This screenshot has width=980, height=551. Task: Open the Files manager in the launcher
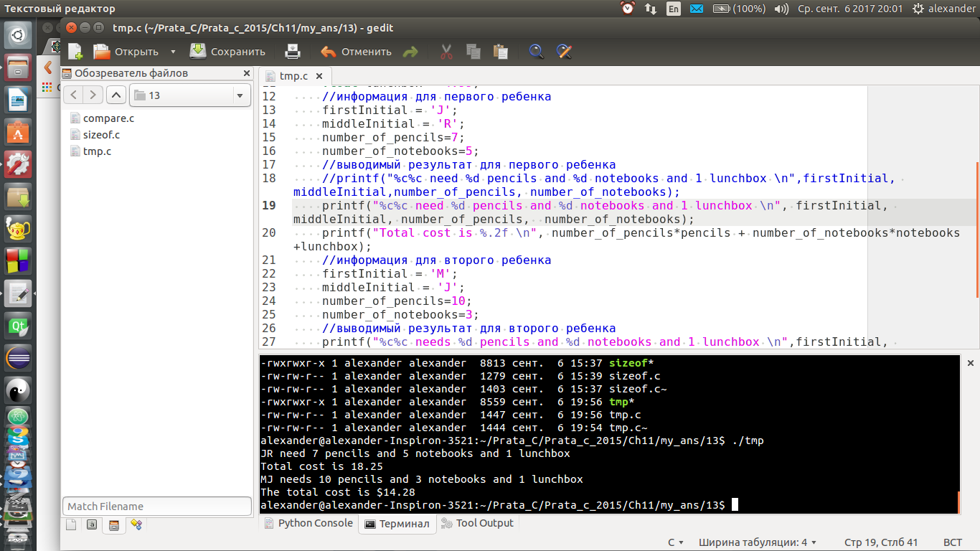[x=18, y=69]
